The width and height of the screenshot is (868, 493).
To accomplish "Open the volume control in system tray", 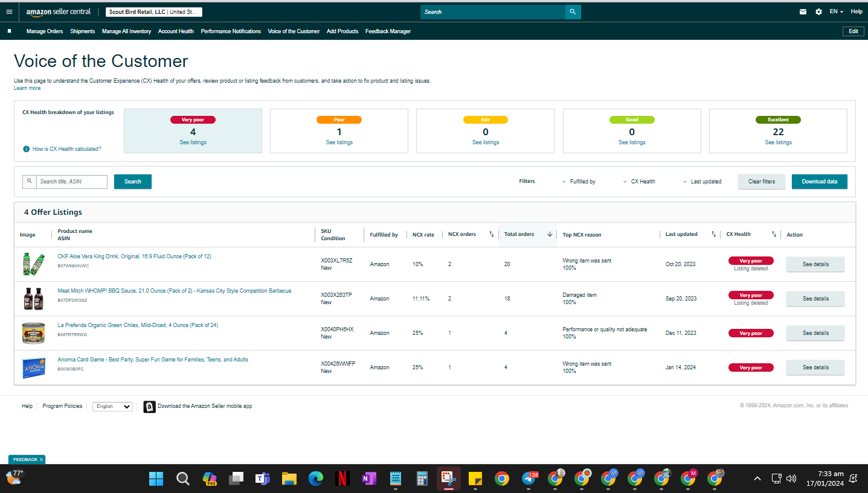I will [x=791, y=479].
